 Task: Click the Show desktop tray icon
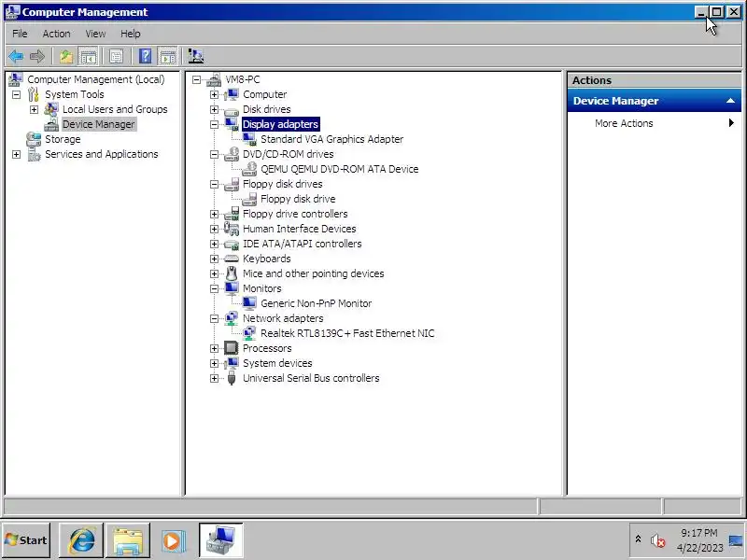(735, 540)
